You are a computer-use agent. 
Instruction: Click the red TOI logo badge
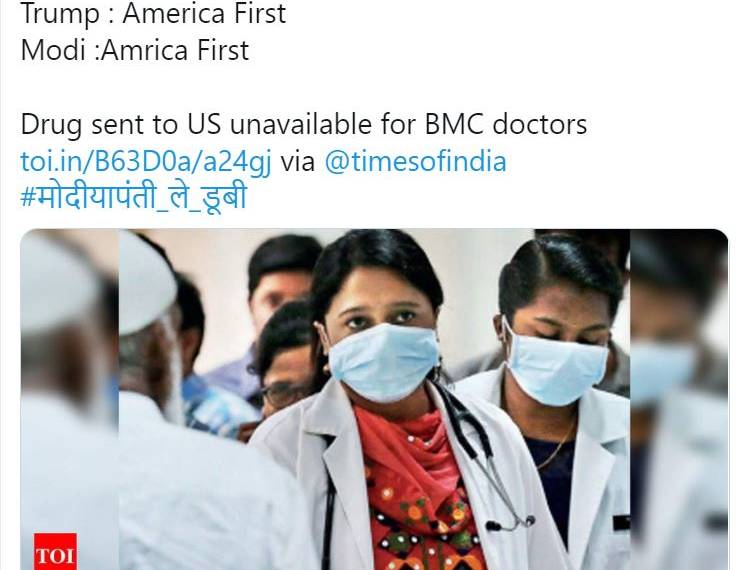55,551
